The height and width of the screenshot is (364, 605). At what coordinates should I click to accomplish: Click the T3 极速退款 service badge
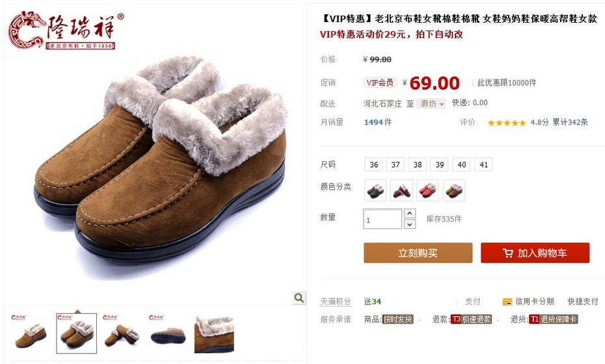[x=471, y=319]
